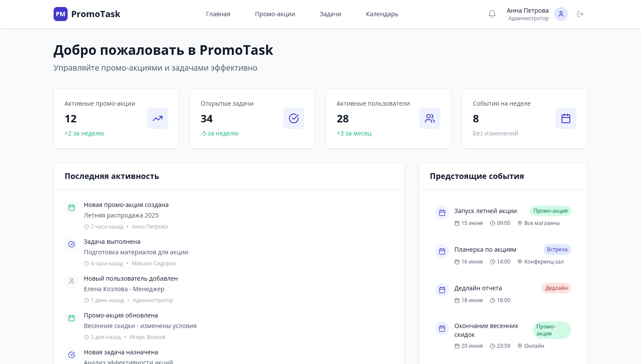Screen dimensions: 641x364
Task: Click the calendar icon by 'Запуск летней акции'
Action: 442,213
